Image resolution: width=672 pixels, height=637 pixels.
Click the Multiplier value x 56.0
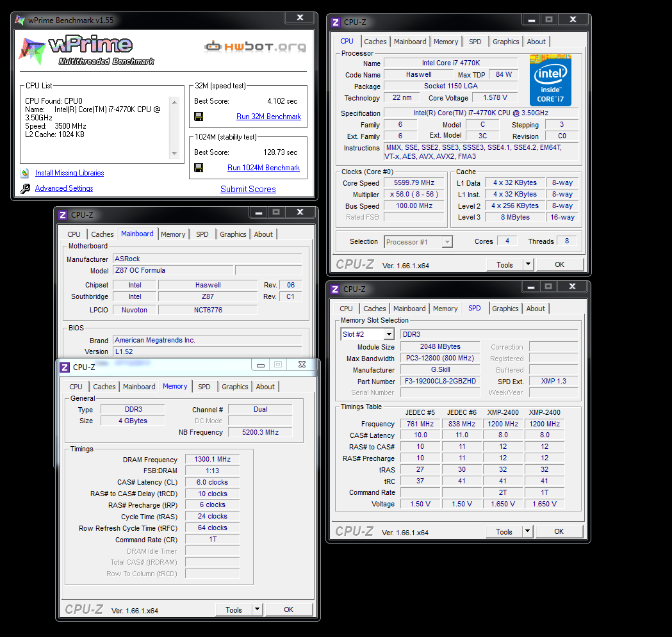pos(414,194)
